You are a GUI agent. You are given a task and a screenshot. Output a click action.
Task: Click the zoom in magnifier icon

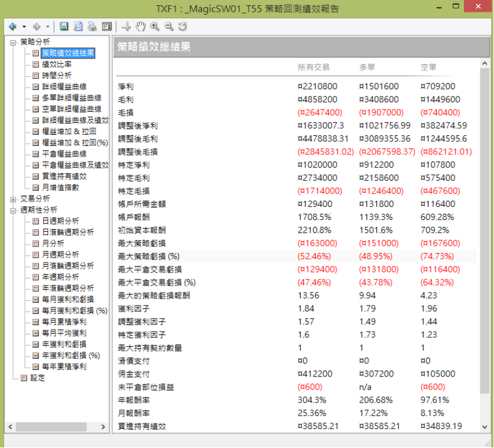tap(155, 27)
